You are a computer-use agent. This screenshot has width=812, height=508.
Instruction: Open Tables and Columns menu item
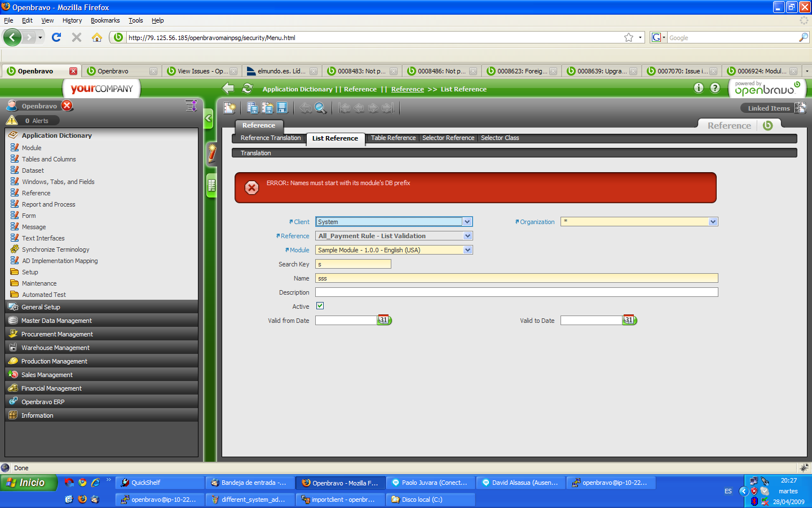point(48,159)
